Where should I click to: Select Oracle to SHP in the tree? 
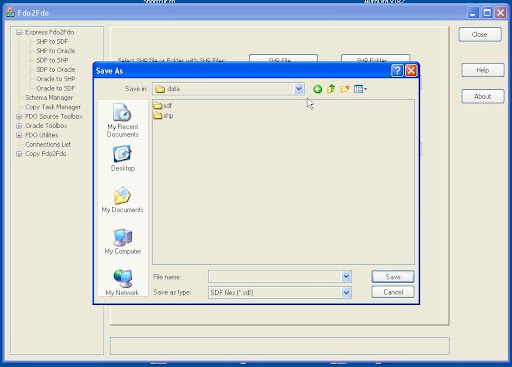(56, 79)
